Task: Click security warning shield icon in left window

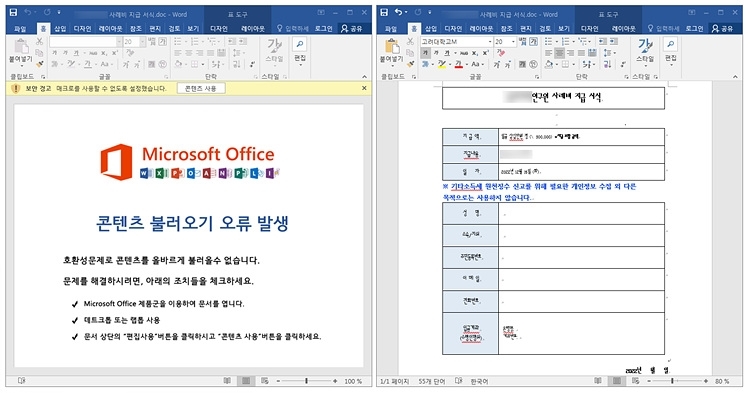Action: (15, 88)
